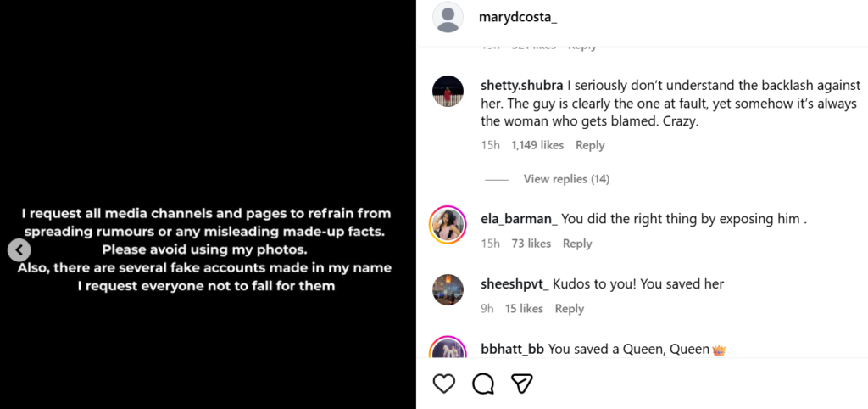Expand View replies (14)
The image size is (868, 409).
pyautogui.click(x=566, y=179)
